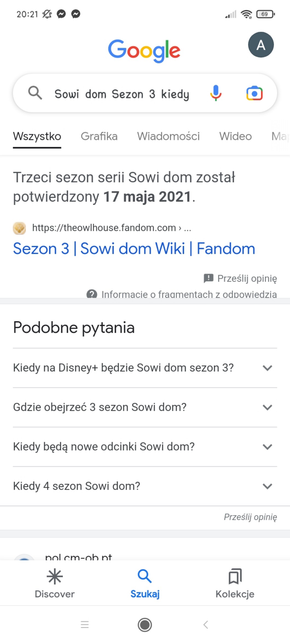Open the account avatar labeled A

(261, 45)
